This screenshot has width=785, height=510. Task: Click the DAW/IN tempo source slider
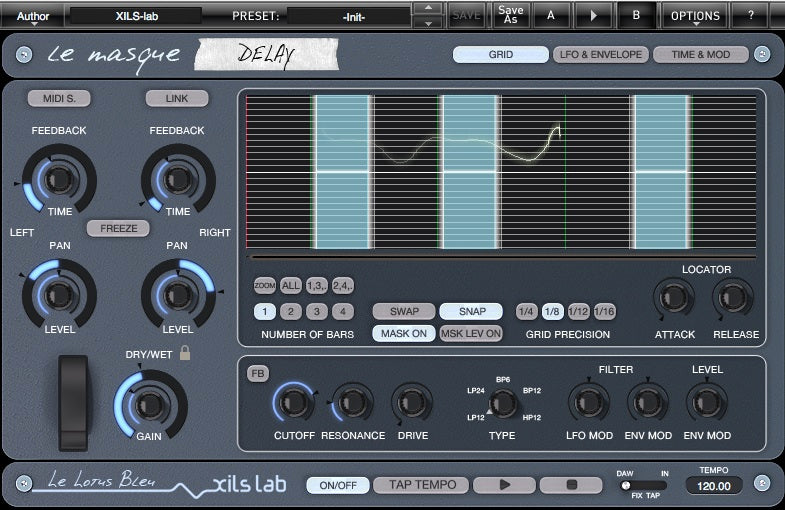(x=643, y=485)
